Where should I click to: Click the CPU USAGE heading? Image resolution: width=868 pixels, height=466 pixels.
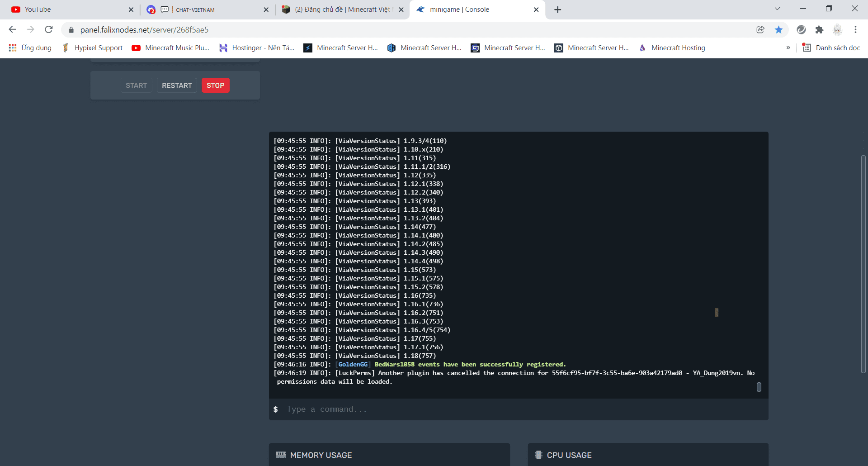[x=569, y=455]
